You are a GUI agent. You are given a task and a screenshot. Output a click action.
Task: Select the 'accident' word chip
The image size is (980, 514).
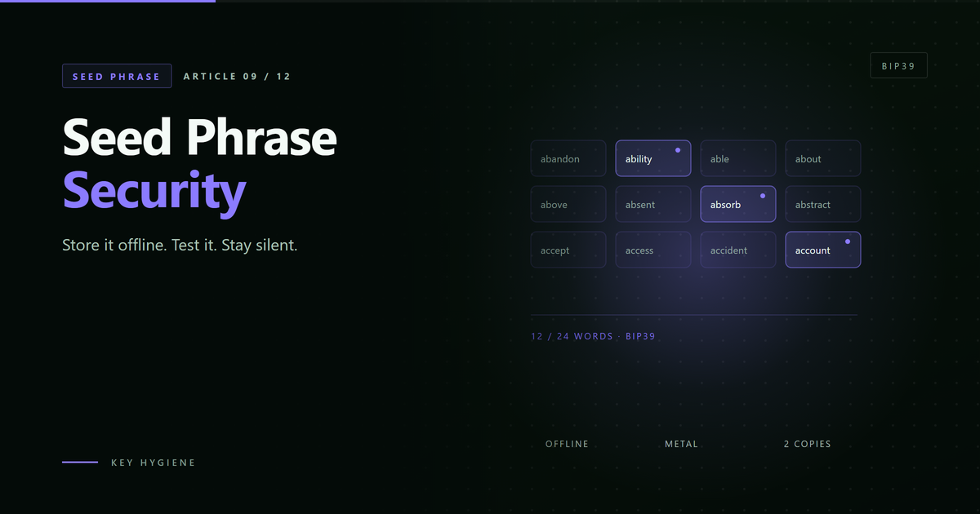738,250
